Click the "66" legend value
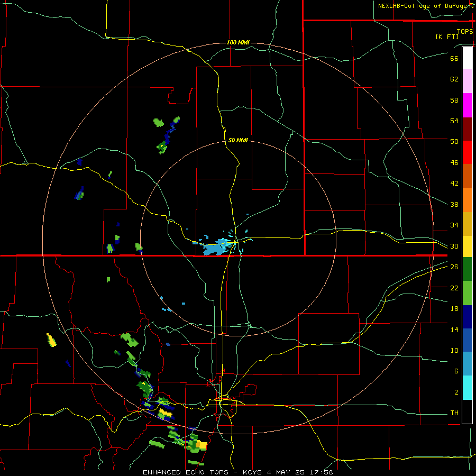The width and height of the screenshot is (476, 476). pos(454,58)
